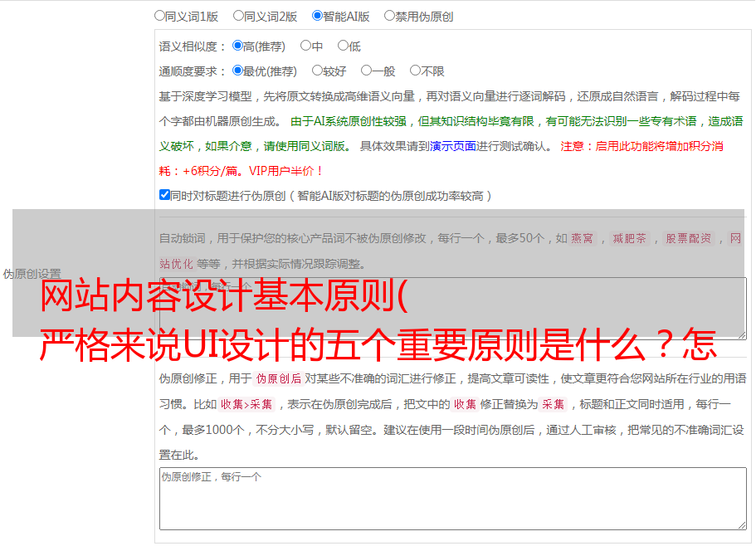Set 语义相似度 to 中
The image size is (756, 546).
(306, 46)
